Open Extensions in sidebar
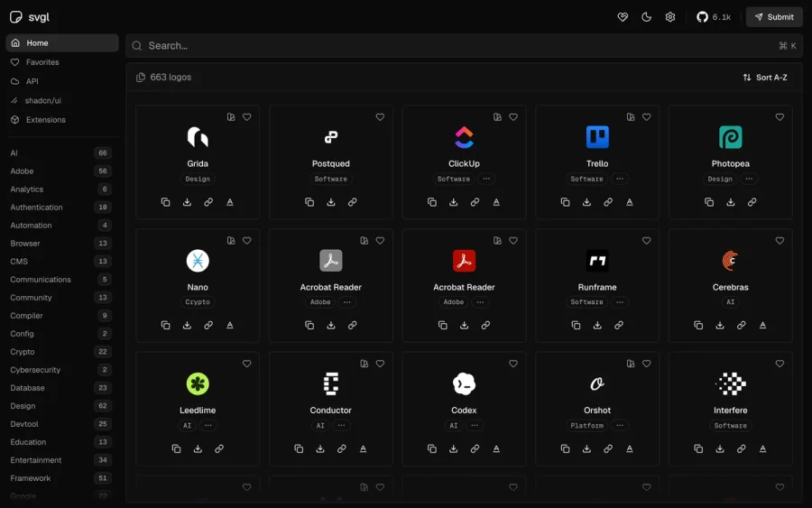812x508 pixels. tap(62, 120)
